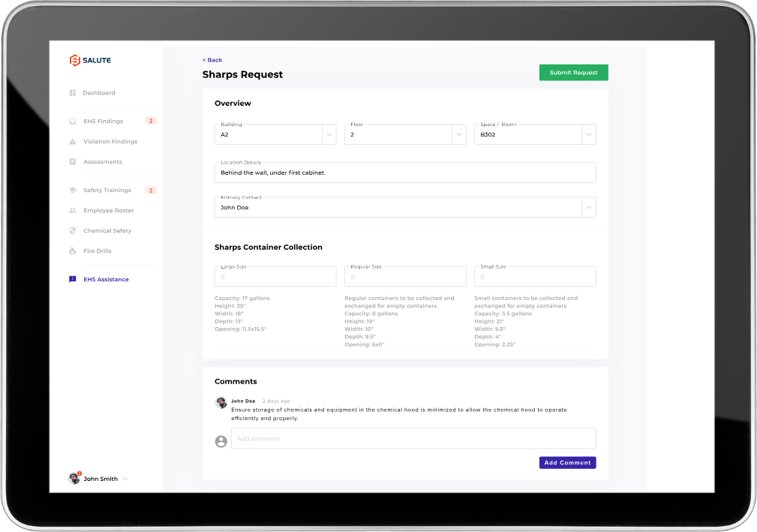Screen dimensions: 757x532
Task: Click the 'Opening: 6x6"' text
Action: click(364, 344)
